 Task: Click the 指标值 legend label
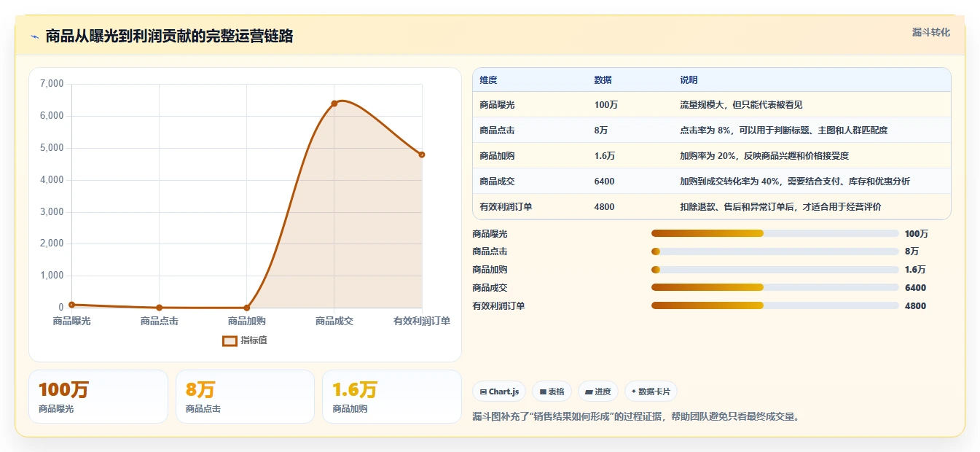tap(254, 340)
